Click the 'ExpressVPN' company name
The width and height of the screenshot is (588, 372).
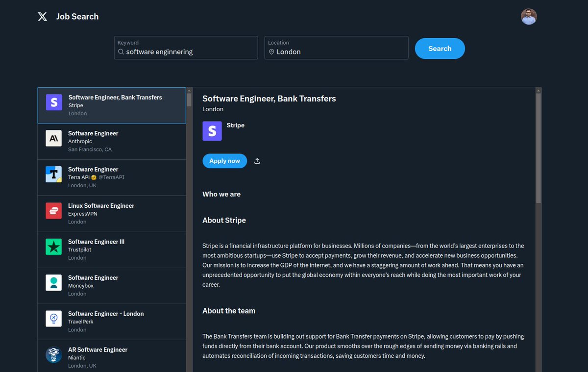click(83, 214)
